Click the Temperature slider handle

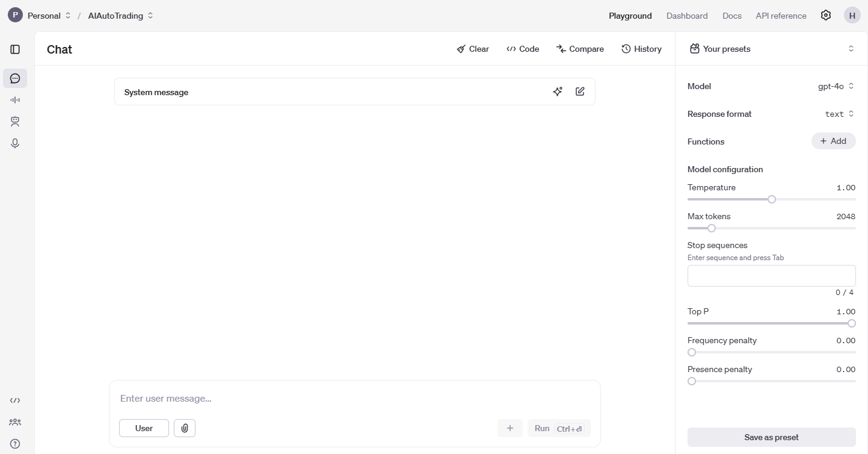[x=772, y=199]
